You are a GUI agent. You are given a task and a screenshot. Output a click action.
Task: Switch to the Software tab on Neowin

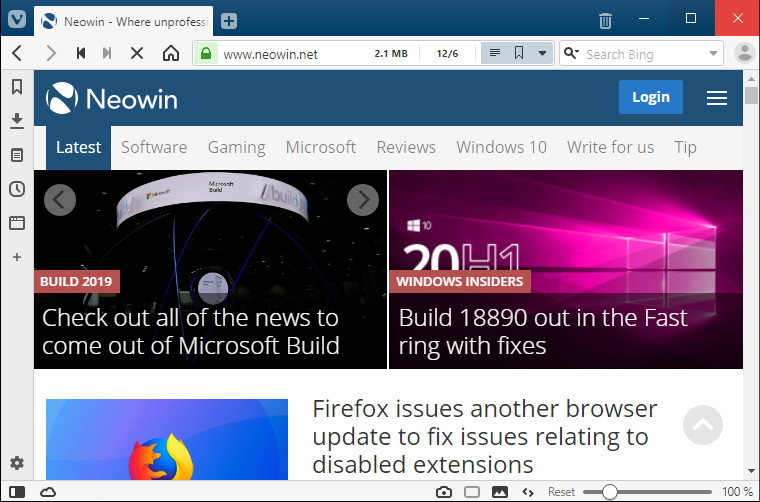coord(154,147)
